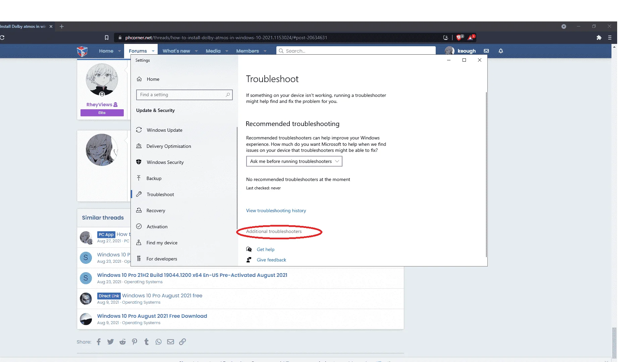Click the forum site logo icon
The image size is (644, 362).
point(82,51)
